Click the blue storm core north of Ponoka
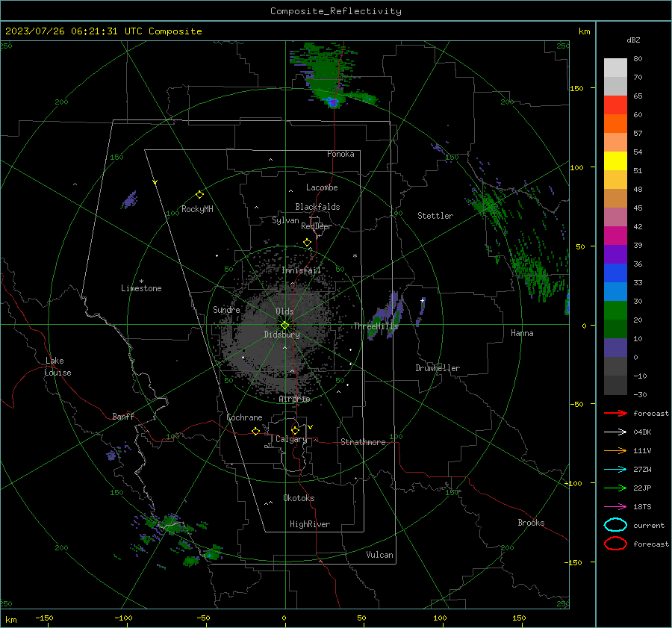The image size is (672, 628). coord(332,102)
